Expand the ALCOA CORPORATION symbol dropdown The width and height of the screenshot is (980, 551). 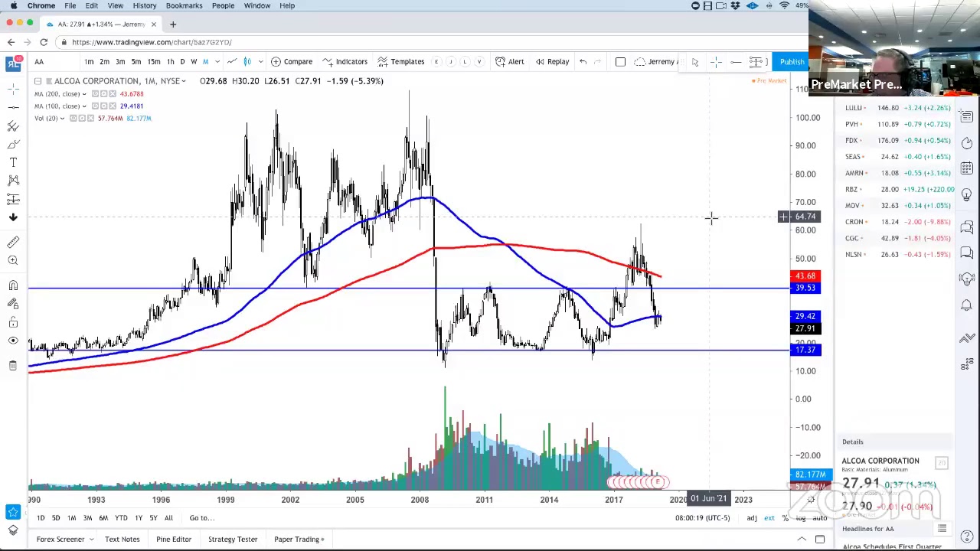pos(184,81)
